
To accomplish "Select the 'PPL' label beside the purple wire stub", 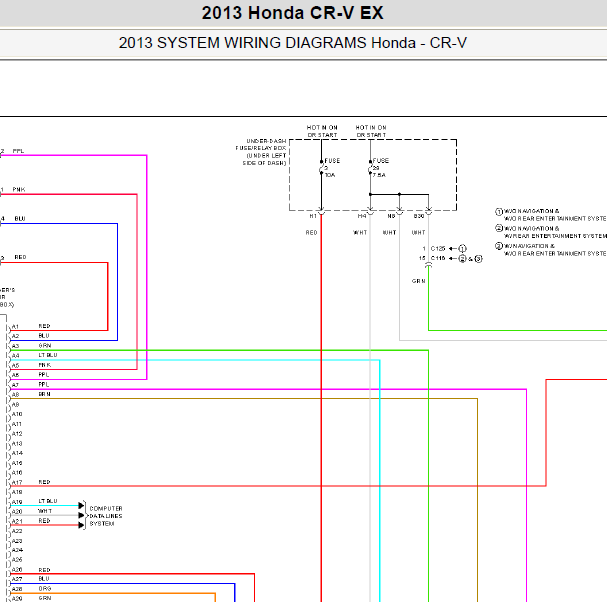I will [x=18, y=151].
